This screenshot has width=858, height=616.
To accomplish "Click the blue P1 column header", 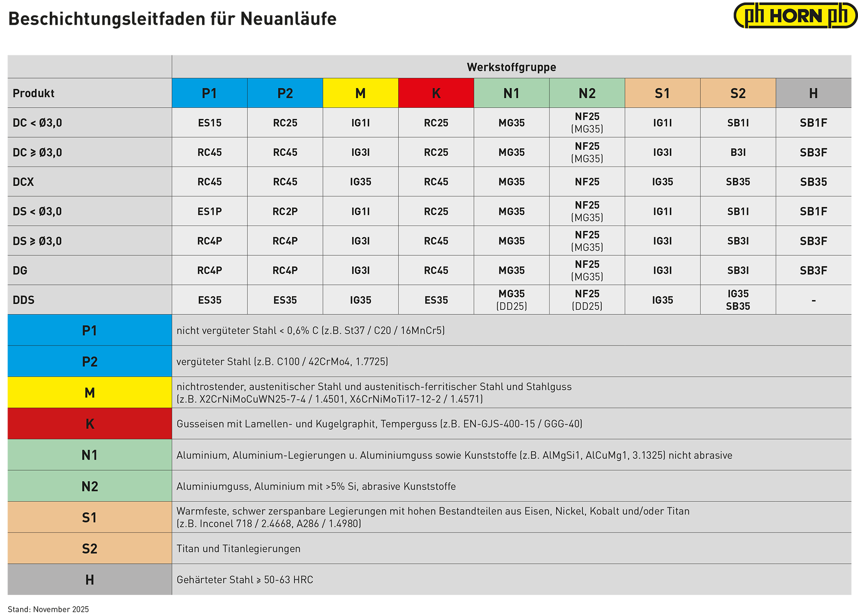I will coord(209,93).
